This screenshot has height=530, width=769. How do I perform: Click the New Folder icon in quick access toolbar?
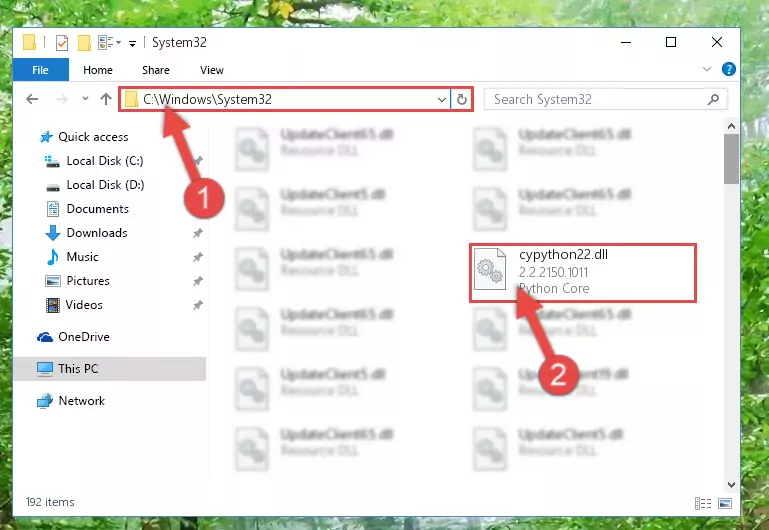point(84,43)
